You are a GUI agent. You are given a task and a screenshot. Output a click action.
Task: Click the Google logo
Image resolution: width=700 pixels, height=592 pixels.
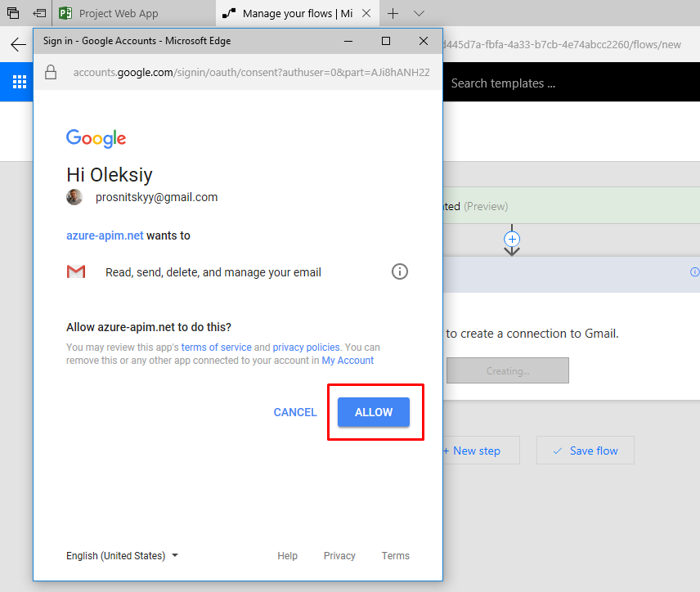click(96, 138)
